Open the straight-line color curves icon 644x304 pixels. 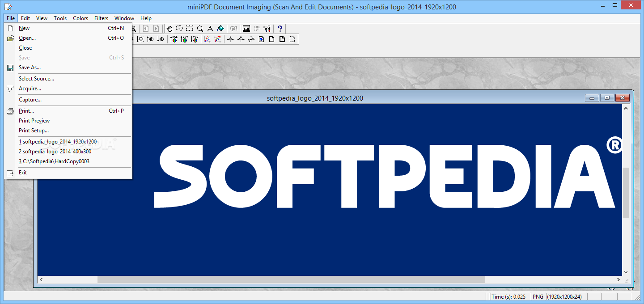click(x=208, y=39)
